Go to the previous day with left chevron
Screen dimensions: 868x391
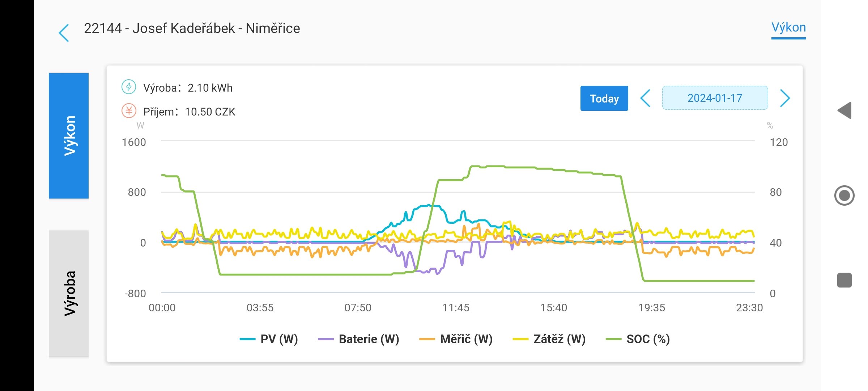tap(645, 98)
